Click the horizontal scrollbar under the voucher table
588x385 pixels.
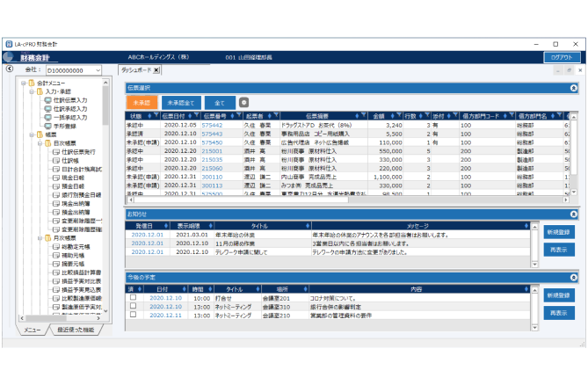pyautogui.click(x=348, y=200)
